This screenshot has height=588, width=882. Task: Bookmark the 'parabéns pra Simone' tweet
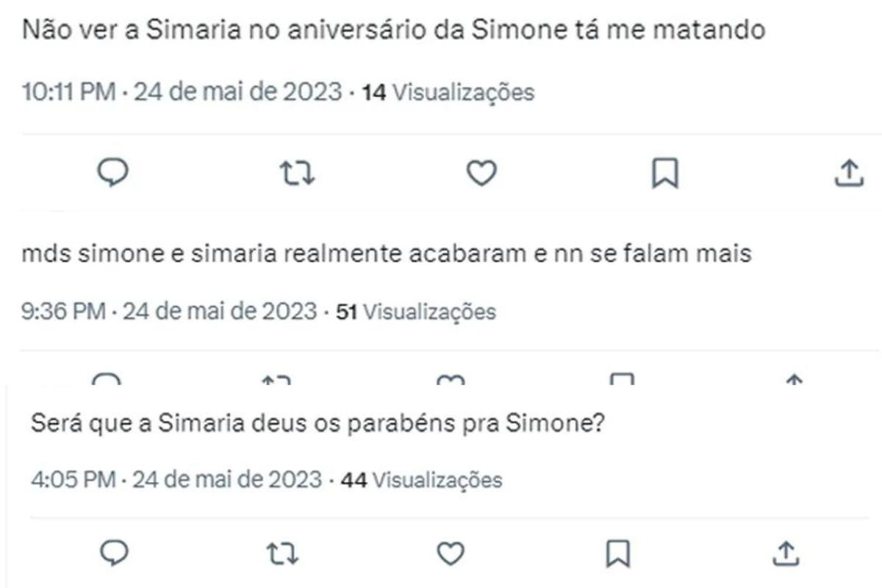pyautogui.click(x=617, y=553)
